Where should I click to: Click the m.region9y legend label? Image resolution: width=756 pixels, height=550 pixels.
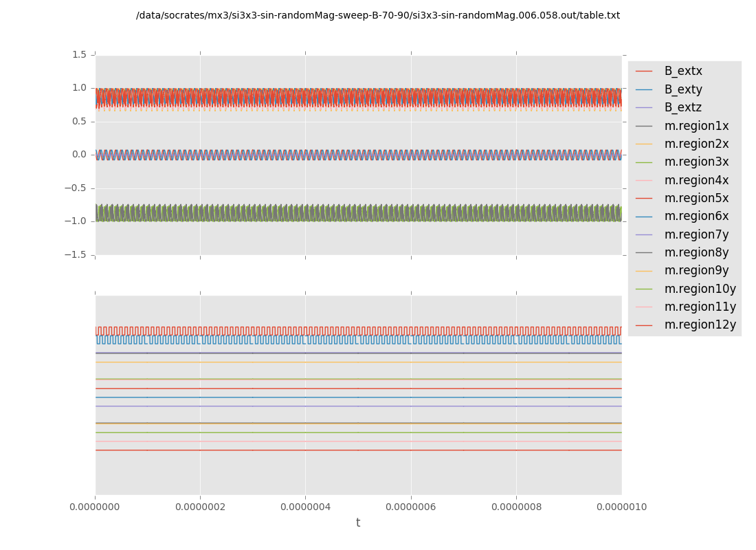click(696, 271)
